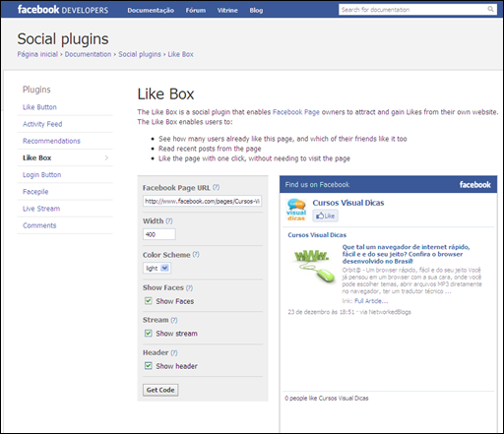Click the facebook Developers logo

[63, 10]
